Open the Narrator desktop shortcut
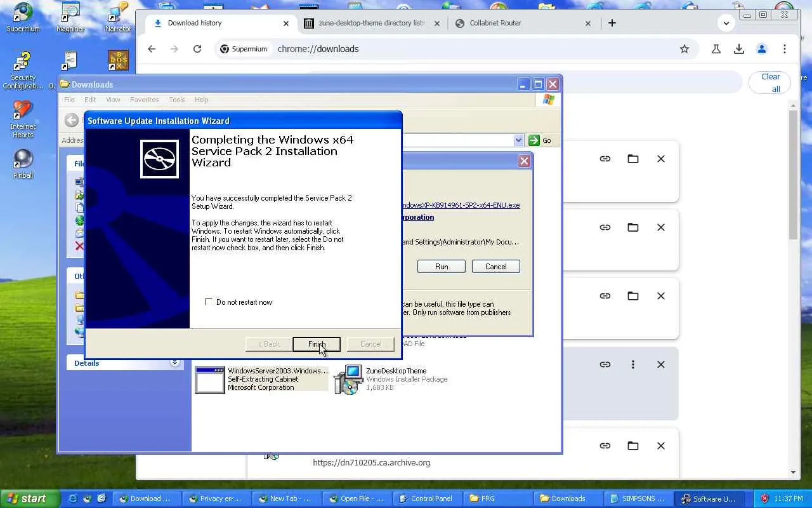The height and width of the screenshot is (508, 812). click(118, 17)
